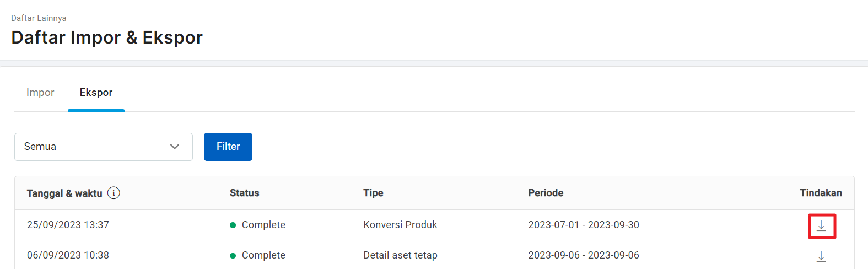Click the Tindakan column header

pyautogui.click(x=821, y=193)
